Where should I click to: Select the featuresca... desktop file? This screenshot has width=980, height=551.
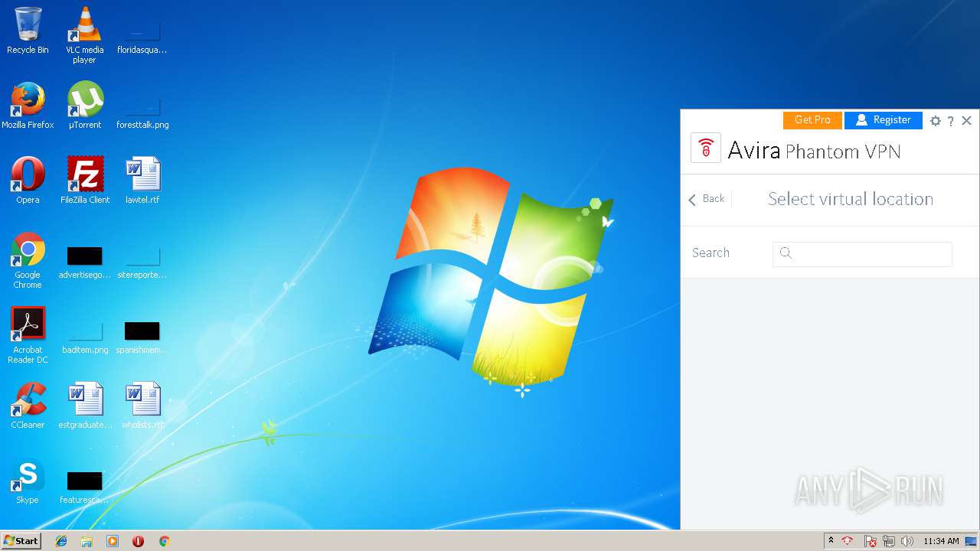click(85, 487)
